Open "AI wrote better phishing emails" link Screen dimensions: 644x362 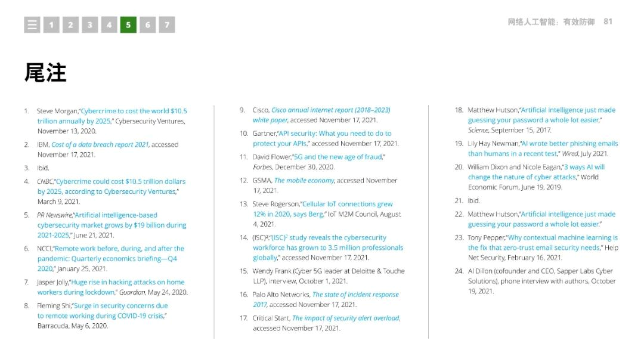569,143
